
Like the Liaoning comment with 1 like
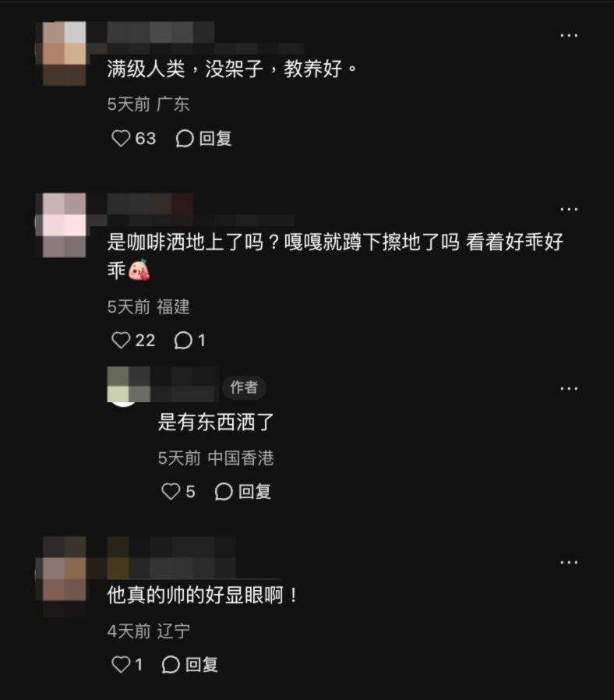(121, 664)
